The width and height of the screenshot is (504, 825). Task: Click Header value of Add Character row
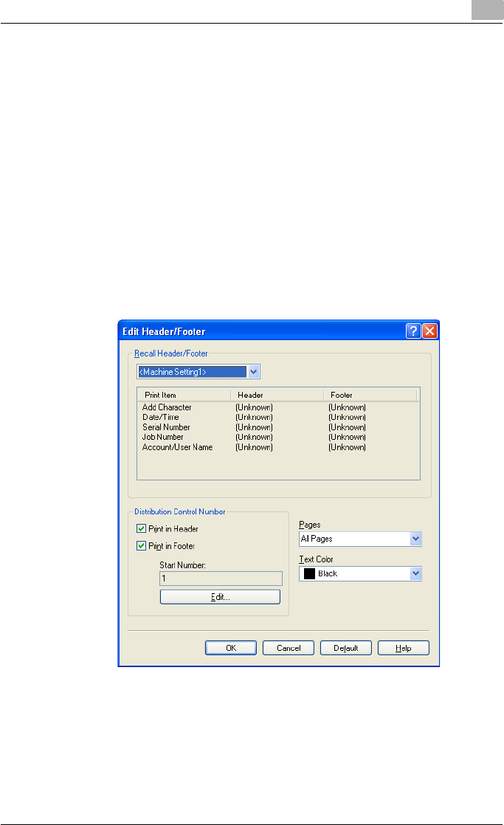[x=254, y=407]
